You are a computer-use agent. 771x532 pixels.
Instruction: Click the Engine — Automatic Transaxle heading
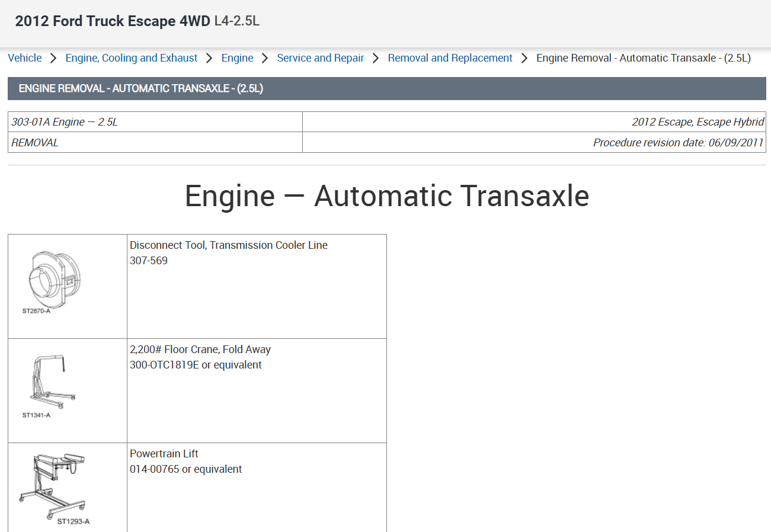tap(386, 196)
